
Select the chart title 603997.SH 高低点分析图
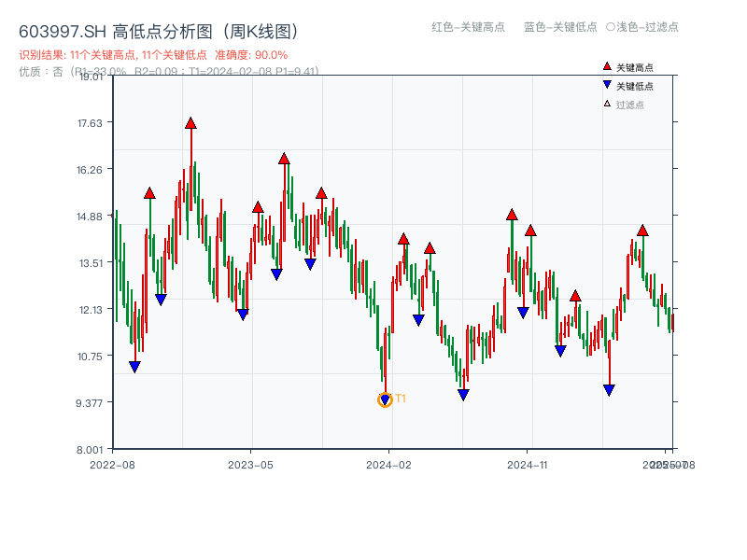(112, 30)
